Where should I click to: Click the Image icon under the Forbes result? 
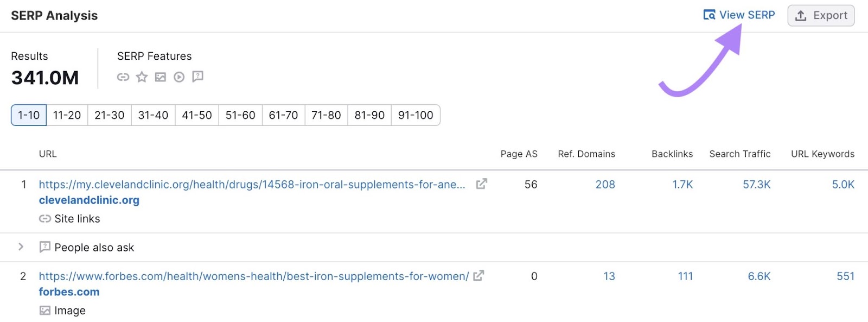45,310
